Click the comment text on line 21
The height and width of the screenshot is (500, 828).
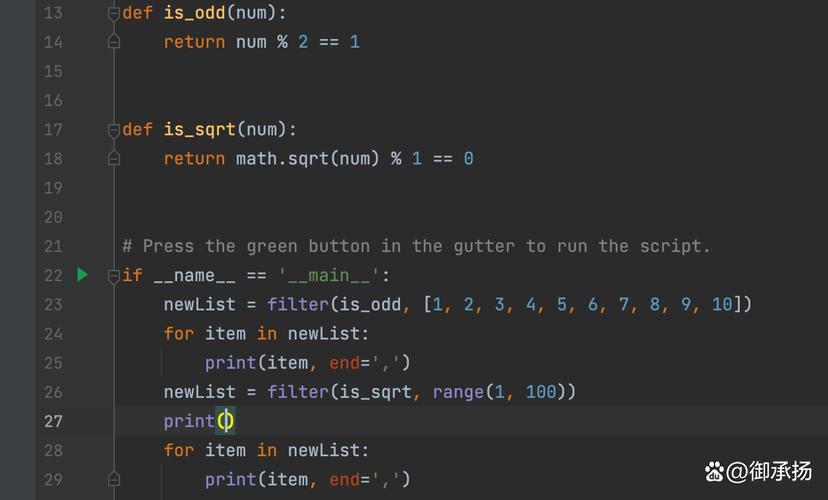click(416, 247)
